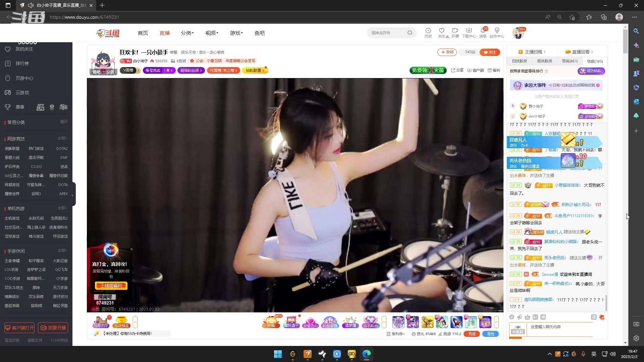The height and width of the screenshot is (362, 644).
Task: Open the 甜蜜告白 sweet confession icon
Action: tap(310, 322)
